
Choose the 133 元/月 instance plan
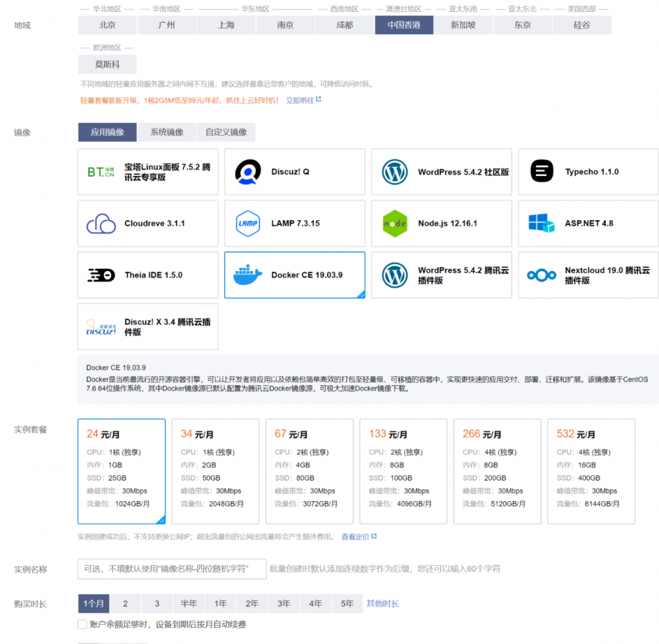(404, 471)
